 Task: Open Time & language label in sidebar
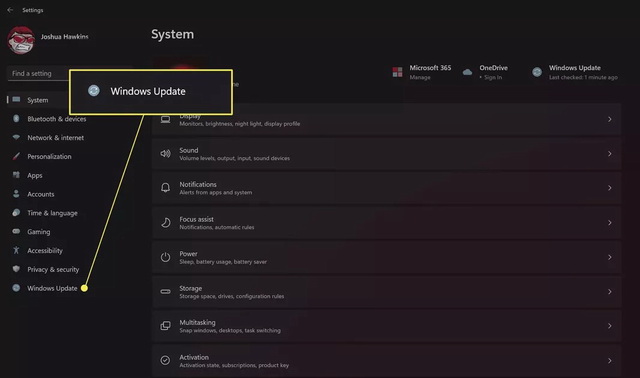(52, 213)
